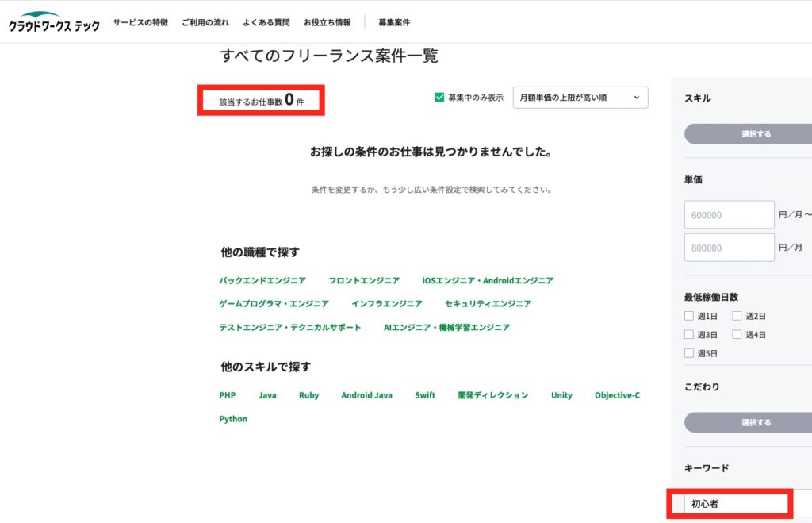Open ご利用の流れ in the header
This screenshot has height=523, width=812.
click(205, 22)
